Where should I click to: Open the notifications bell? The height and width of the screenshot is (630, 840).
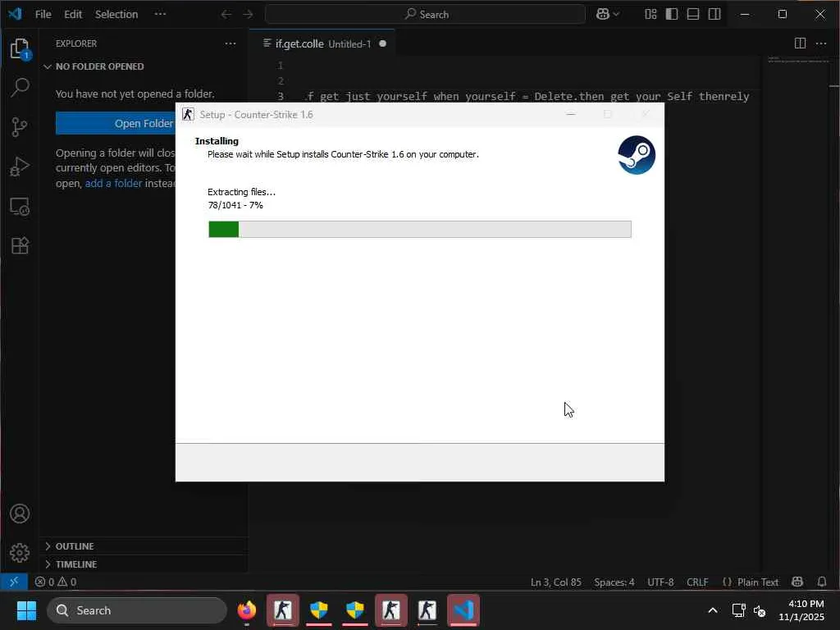pyautogui.click(x=821, y=582)
